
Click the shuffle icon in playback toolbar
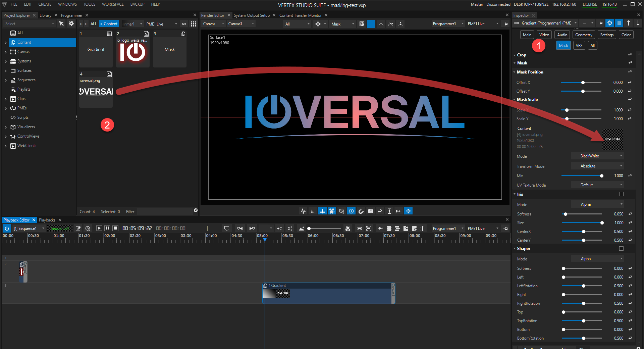click(289, 229)
